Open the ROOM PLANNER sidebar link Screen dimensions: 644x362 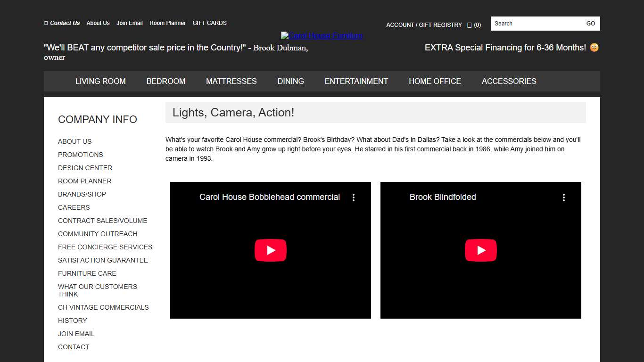point(84,181)
